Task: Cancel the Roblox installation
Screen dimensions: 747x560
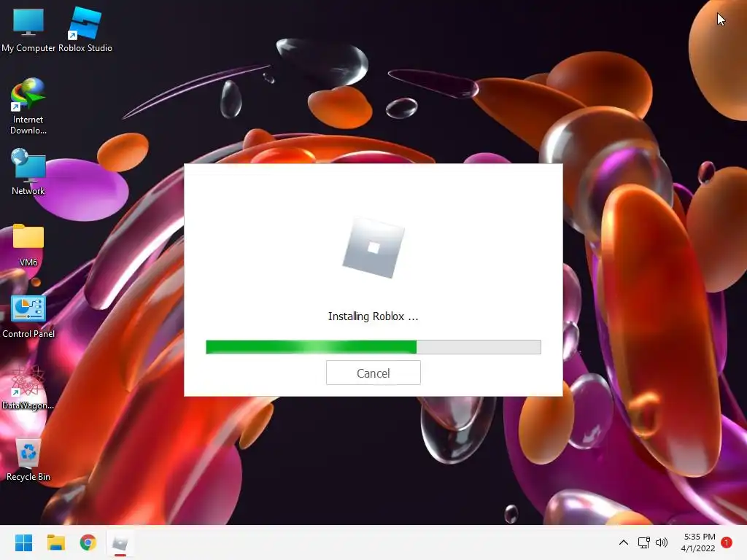Action: tap(373, 373)
